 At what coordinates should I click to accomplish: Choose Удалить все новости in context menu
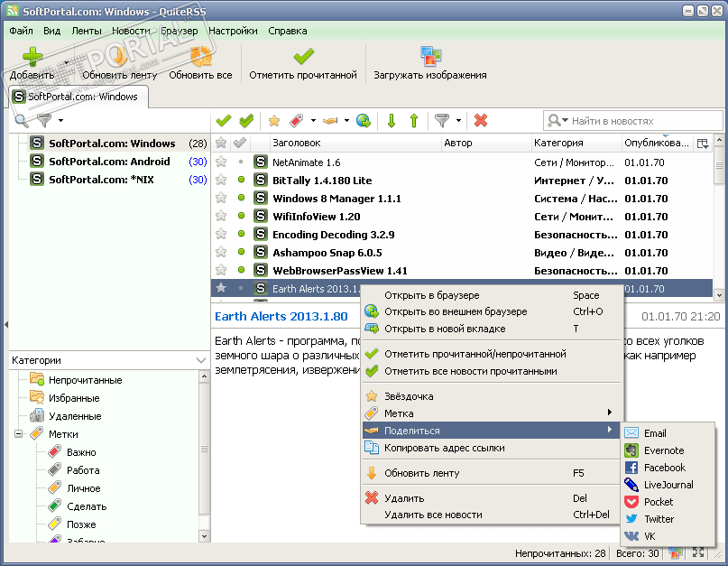tap(492, 515)
